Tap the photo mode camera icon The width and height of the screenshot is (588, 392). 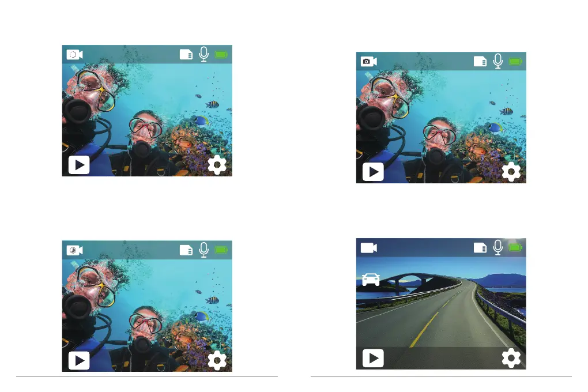[368, 62]
